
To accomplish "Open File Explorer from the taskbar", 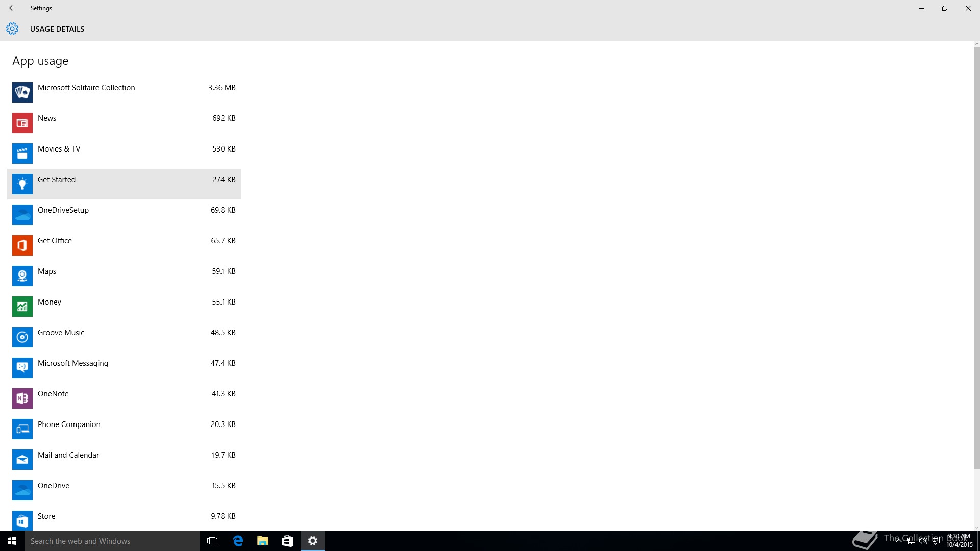I will (263, 541).
